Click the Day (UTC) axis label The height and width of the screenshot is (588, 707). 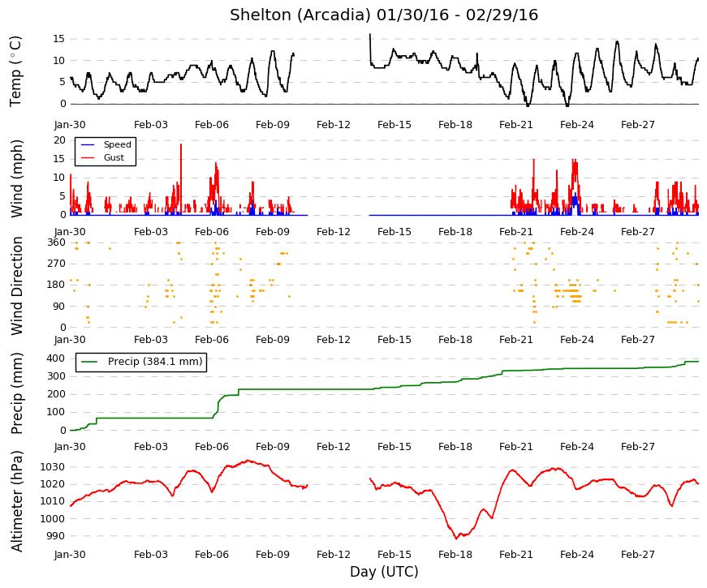tap(384, 572)
